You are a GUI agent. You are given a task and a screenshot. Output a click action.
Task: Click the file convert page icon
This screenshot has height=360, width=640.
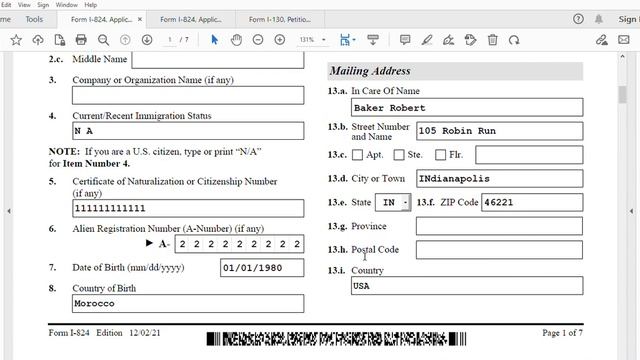(x=60, y=40)
